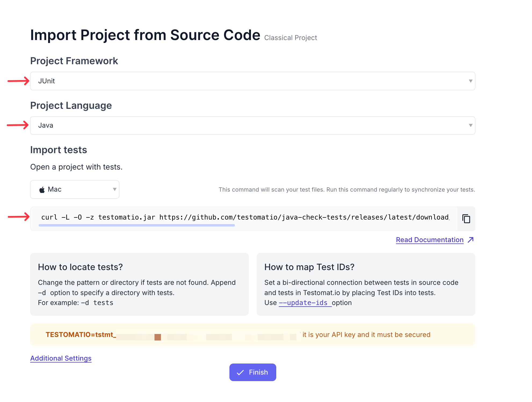Click the checkmark icon on Finish button
This screenshot has height=402, width=532.
tap(240, 372)
